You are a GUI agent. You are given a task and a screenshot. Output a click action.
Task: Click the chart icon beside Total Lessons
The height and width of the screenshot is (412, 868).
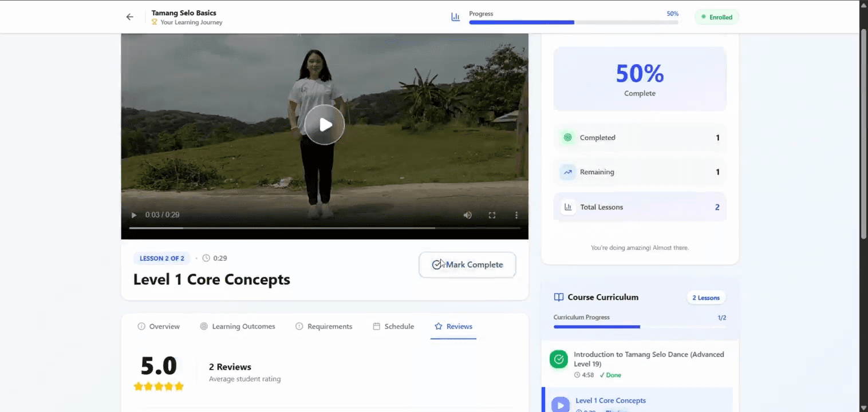567,207
